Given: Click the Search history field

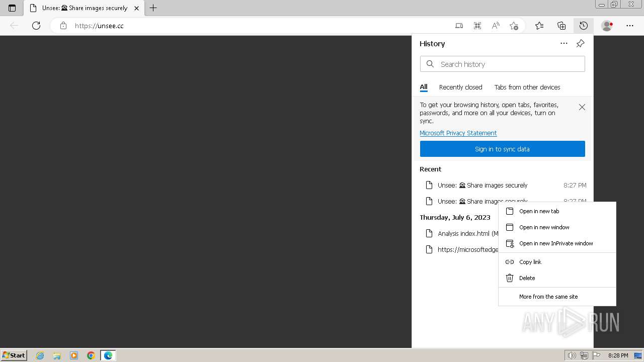Looking at the screenshot, I should pos(502,64).
